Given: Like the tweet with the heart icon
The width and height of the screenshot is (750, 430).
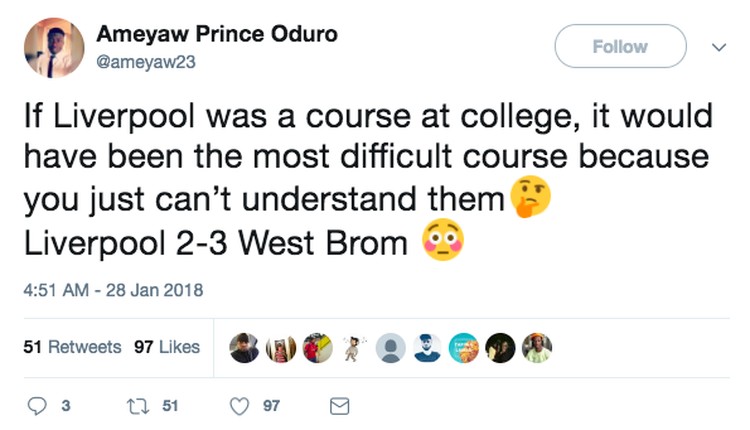Looking at the screenshot, I should [x=239, y=406].
